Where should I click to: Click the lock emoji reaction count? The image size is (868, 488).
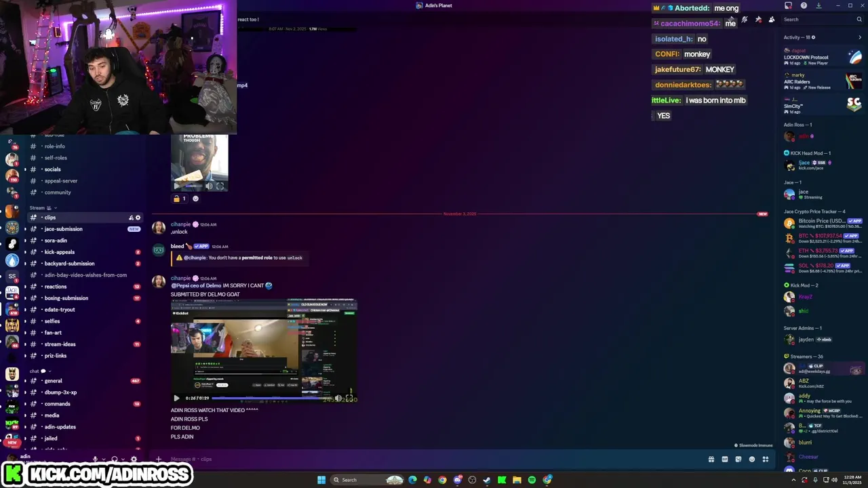(x=180, y=199)
